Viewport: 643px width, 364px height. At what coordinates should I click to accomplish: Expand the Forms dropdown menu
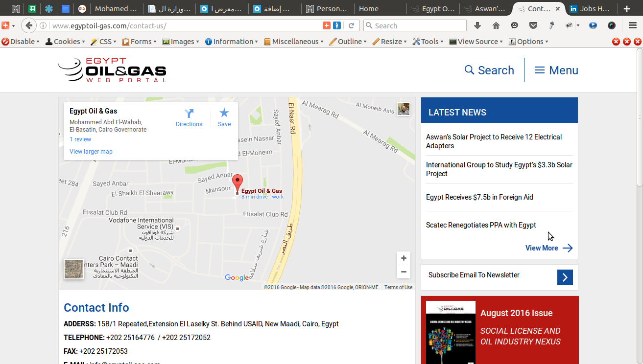(x=139, y=42)
